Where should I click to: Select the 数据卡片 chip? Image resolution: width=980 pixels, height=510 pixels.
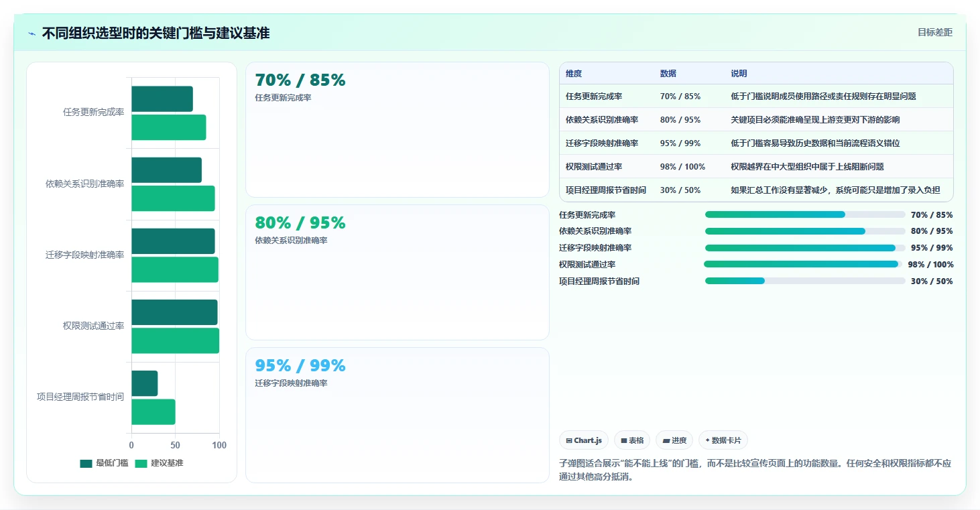[x=723, y=440]
